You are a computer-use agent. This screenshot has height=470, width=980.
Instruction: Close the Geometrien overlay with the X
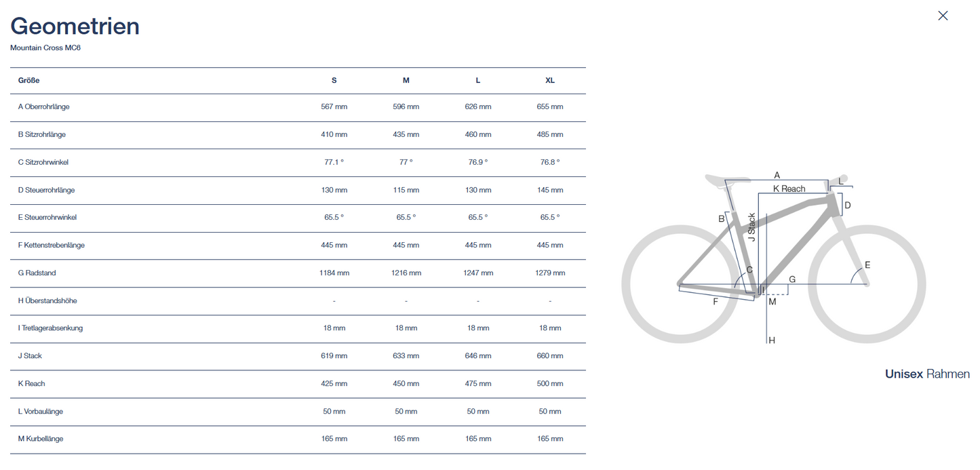point(942,16)
